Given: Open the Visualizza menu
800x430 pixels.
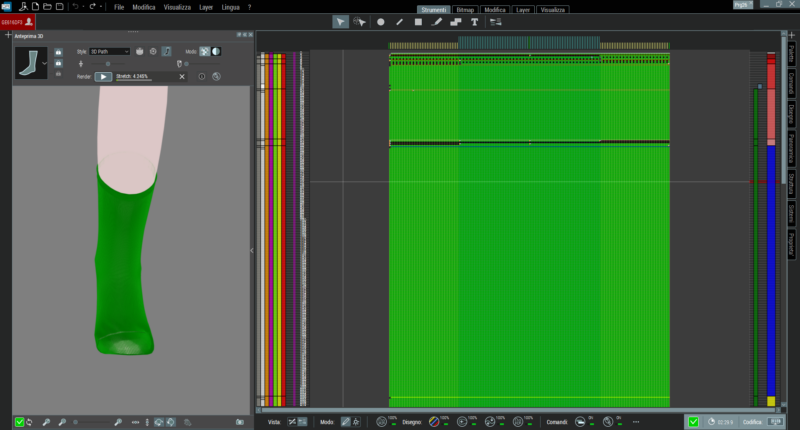Looking at the screenshot, I should [175, 7].
